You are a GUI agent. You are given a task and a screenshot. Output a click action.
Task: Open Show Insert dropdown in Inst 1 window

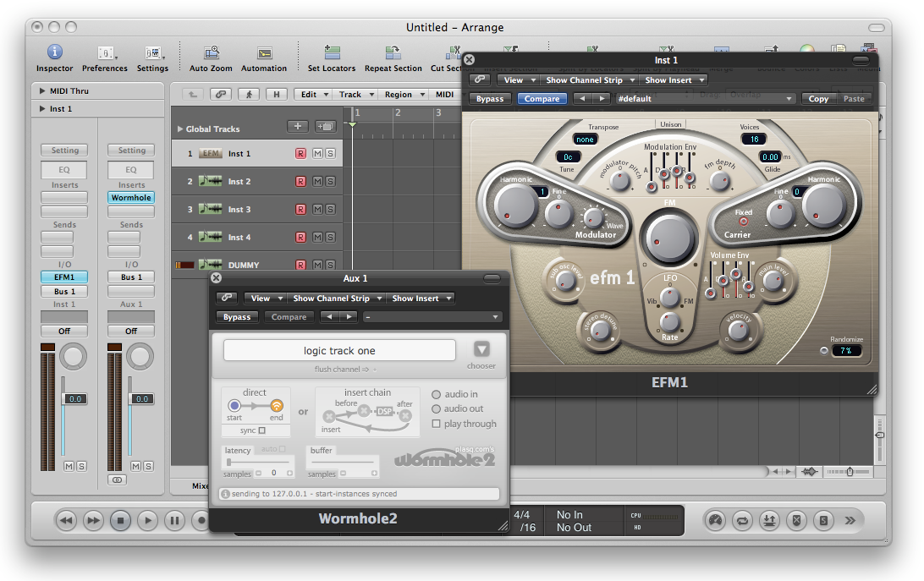tap(674, 79)
